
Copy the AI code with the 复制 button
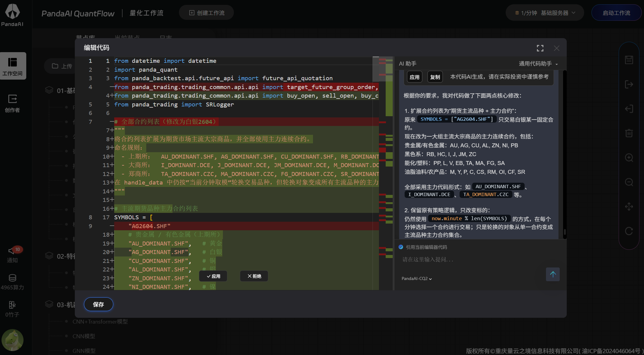435,77
